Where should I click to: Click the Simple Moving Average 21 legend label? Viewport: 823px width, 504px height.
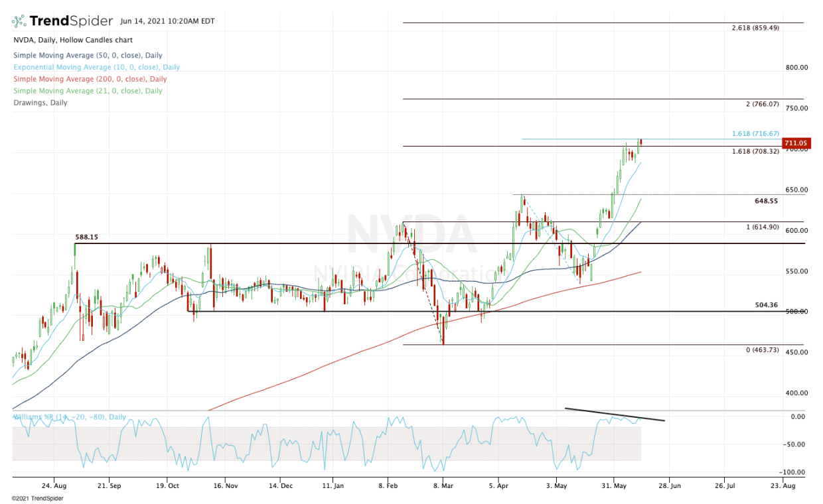click(88, 92)
